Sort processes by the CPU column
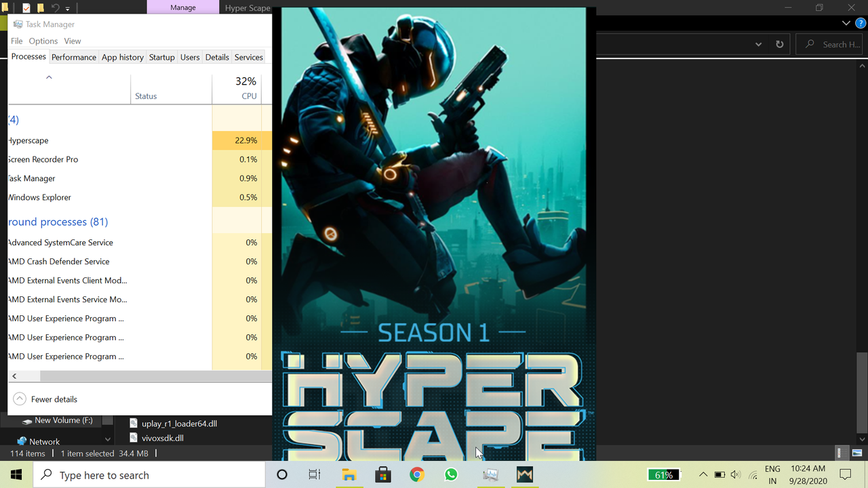Viewport: 868px width, 488px height. tap(237, 88)
